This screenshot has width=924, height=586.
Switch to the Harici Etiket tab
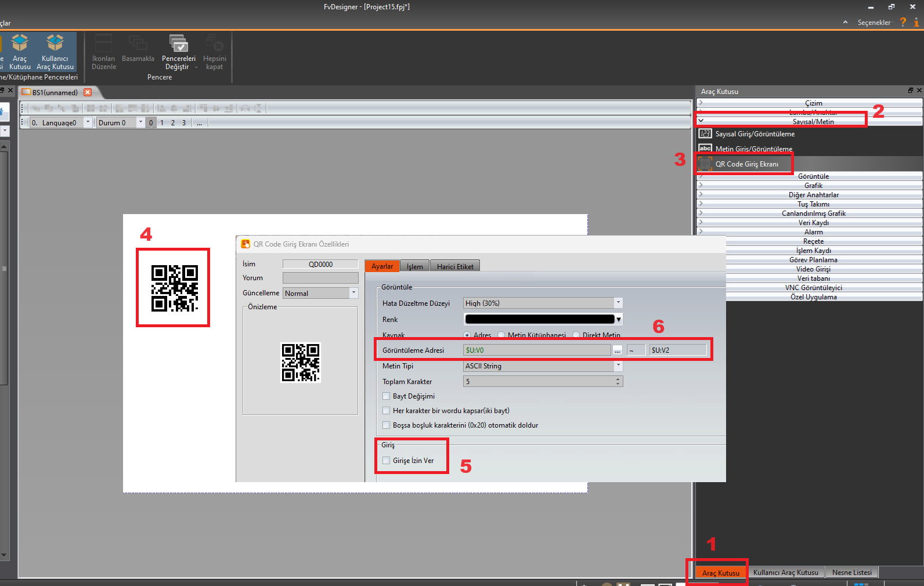click(x=455, y=266)
